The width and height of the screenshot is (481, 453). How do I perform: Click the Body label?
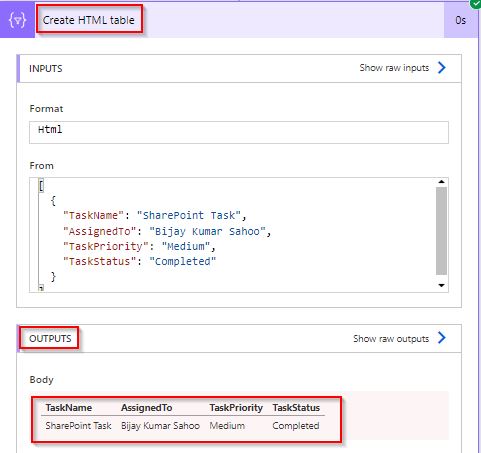point(41,380)
